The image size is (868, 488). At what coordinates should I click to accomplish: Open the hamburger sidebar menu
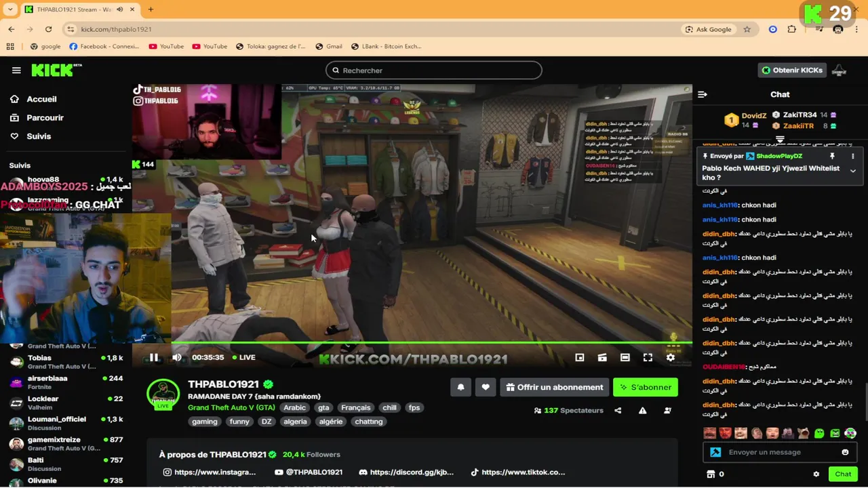(x=16, y=70)
